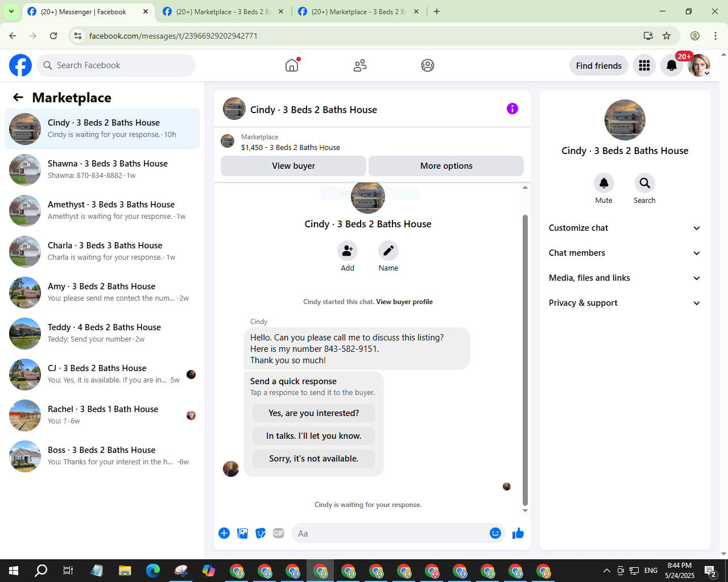
Task: Click the browser address bar URL
Action: [173, 36]
